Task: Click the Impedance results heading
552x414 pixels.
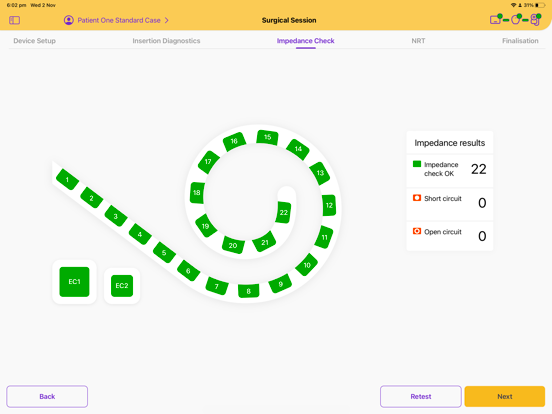Action: [x=450, y=143]
